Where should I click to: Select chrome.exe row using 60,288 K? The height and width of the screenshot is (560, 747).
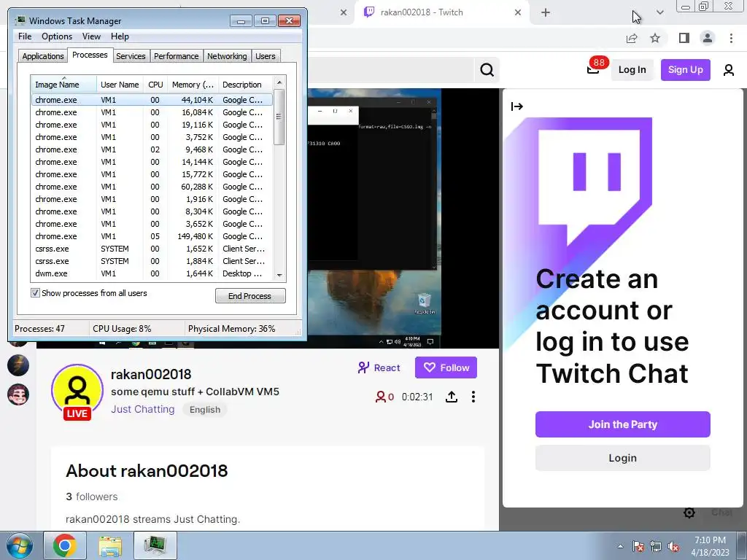(152, 187)
